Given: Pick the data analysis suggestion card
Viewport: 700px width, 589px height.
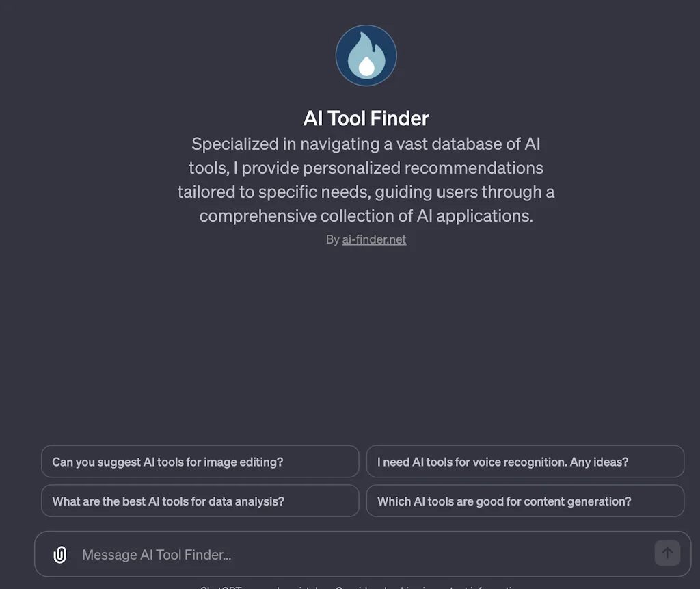Looking at the screenshot, I should click(200, 501).
